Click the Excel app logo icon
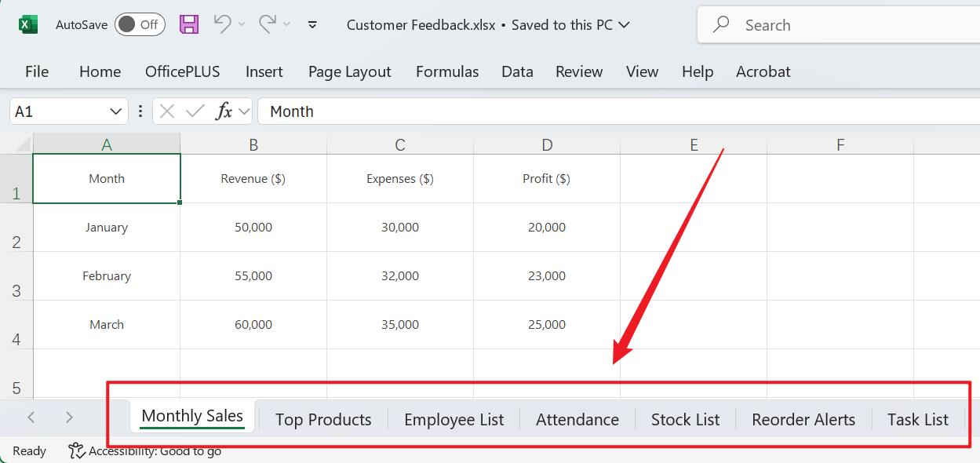Screen dimensions: 980x463 tap(28, 24)
